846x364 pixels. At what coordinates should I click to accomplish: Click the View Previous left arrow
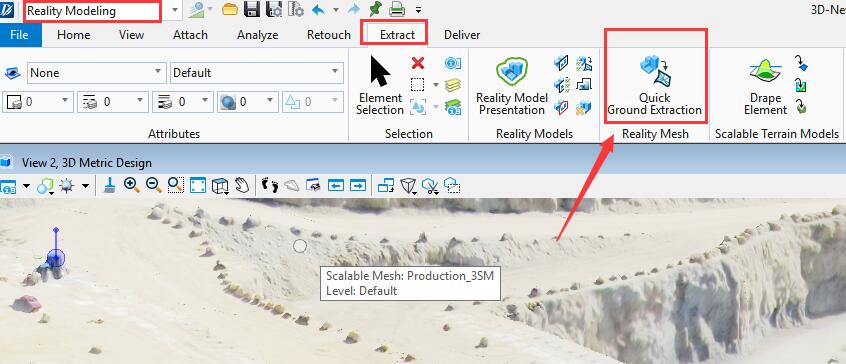tap(336, 186)
